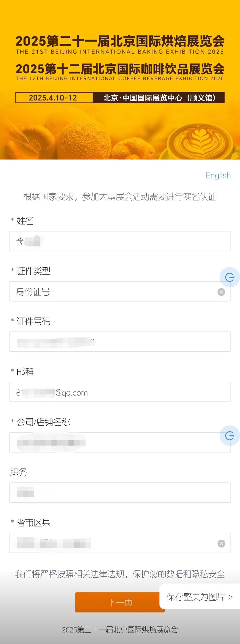Open the 证件类型 dropdown showing 身份证号

click(x=120, y=292)
